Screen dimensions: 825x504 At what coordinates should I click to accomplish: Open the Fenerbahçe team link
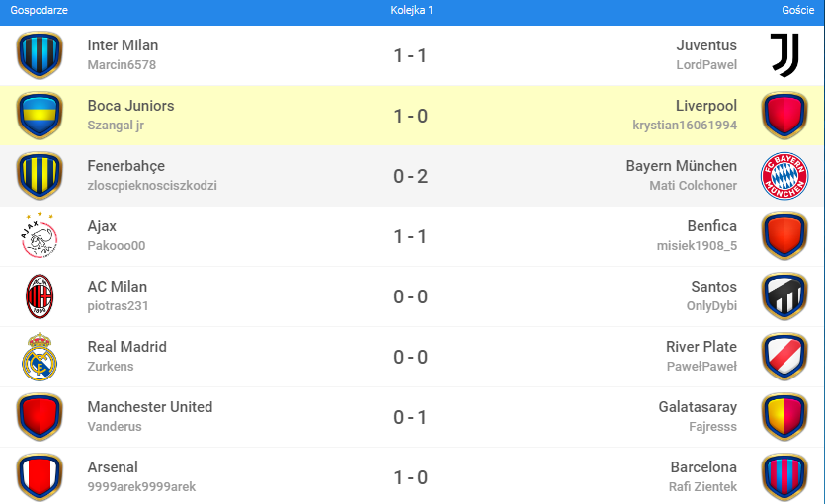click(125, 166)
